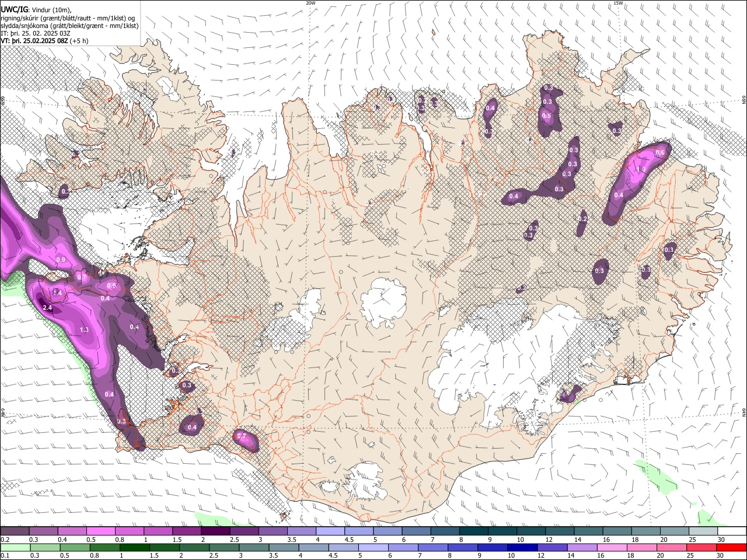The width and height of the screenshot is (747, 560).
Task: Pick the lavender 4 swatch in upper legend
Action: 330,531
